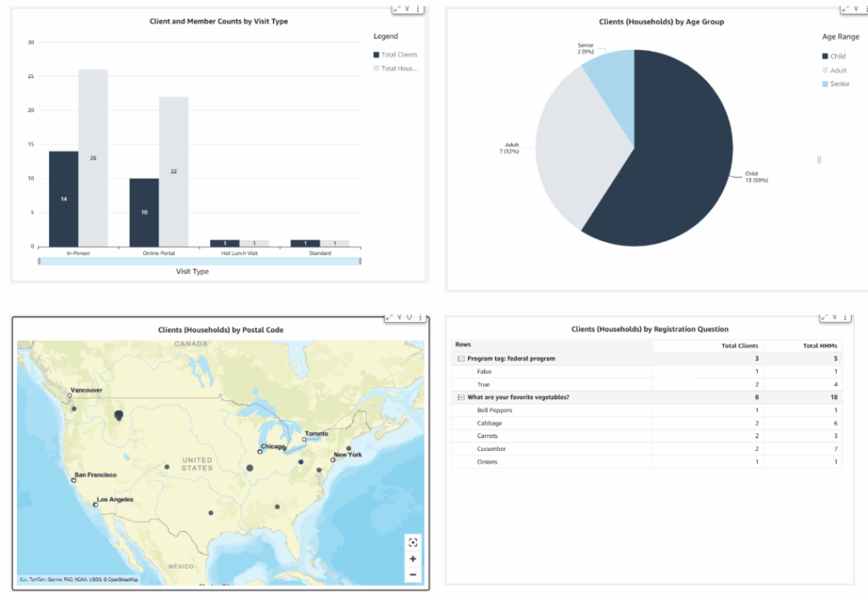Toggle the Senior legend entry

(x=834, y=84)
